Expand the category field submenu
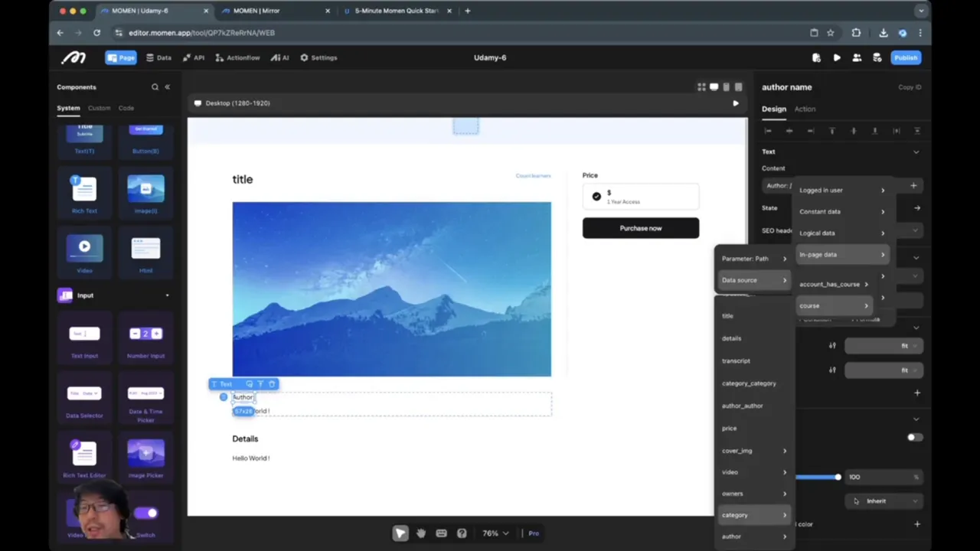The height and width of the screenshot is (551, 980). 754,515
